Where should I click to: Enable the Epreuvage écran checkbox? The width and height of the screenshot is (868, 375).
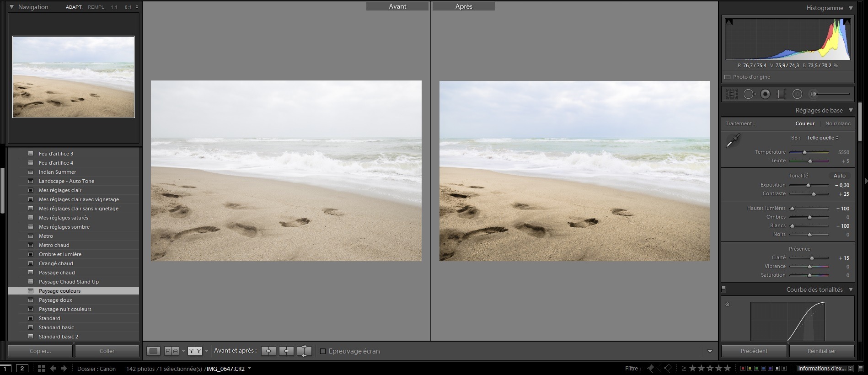coord(323,351)
